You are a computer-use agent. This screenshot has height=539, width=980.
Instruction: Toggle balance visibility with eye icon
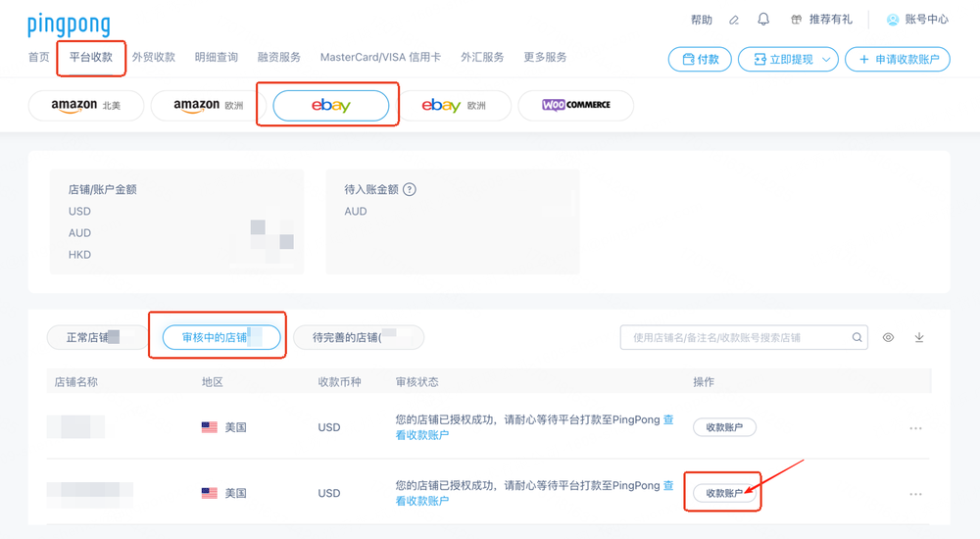coord(888,338)
